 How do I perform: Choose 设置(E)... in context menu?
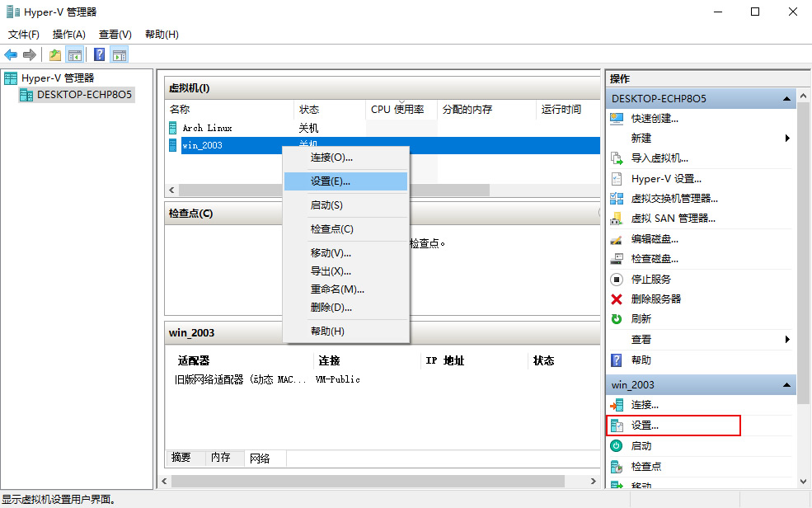[x=346, y=181]
